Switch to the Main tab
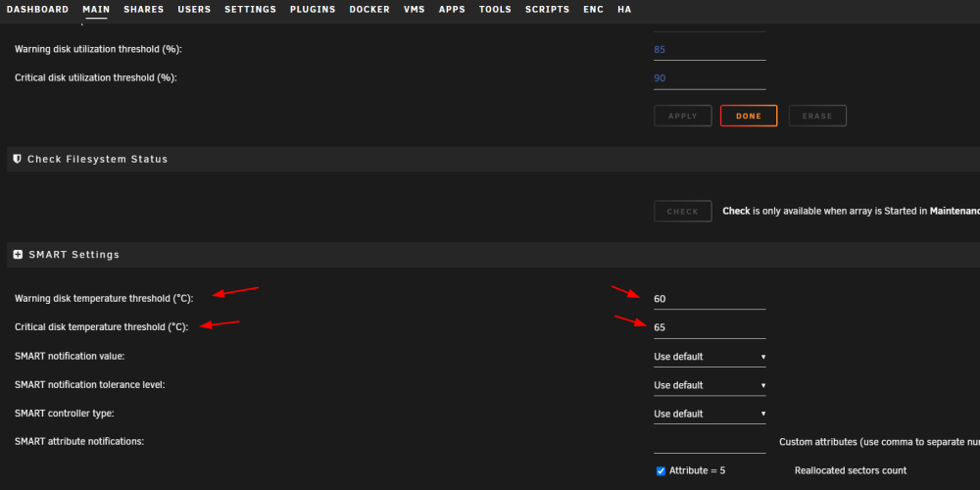980x490 pixels. pos(96,10)
